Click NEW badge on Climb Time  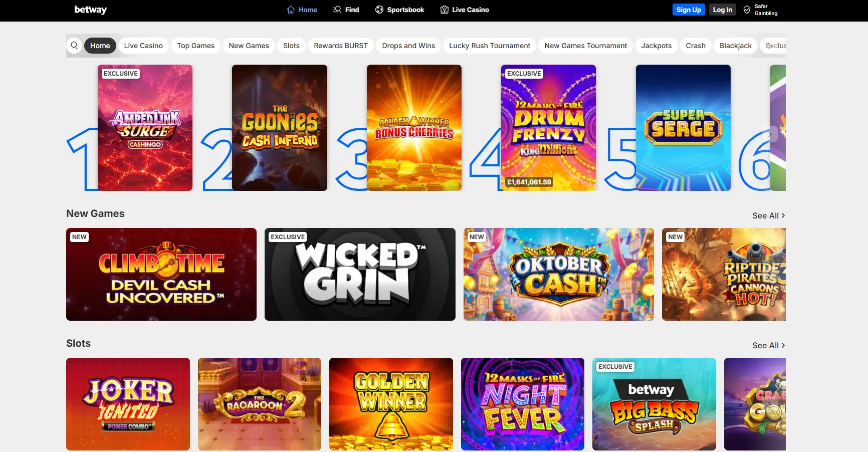pyautogui.click(x=79, y=237)
